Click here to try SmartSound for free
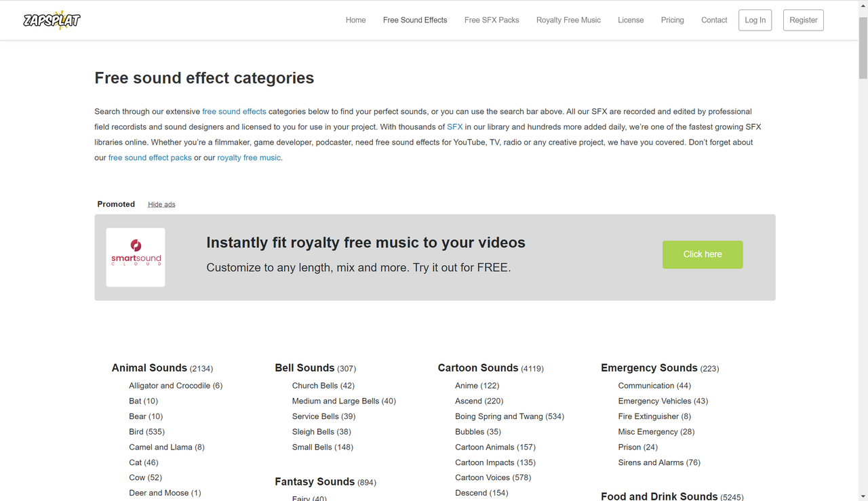Image resolution: width=868 pixels, height=501 pixels. [703, 254]
